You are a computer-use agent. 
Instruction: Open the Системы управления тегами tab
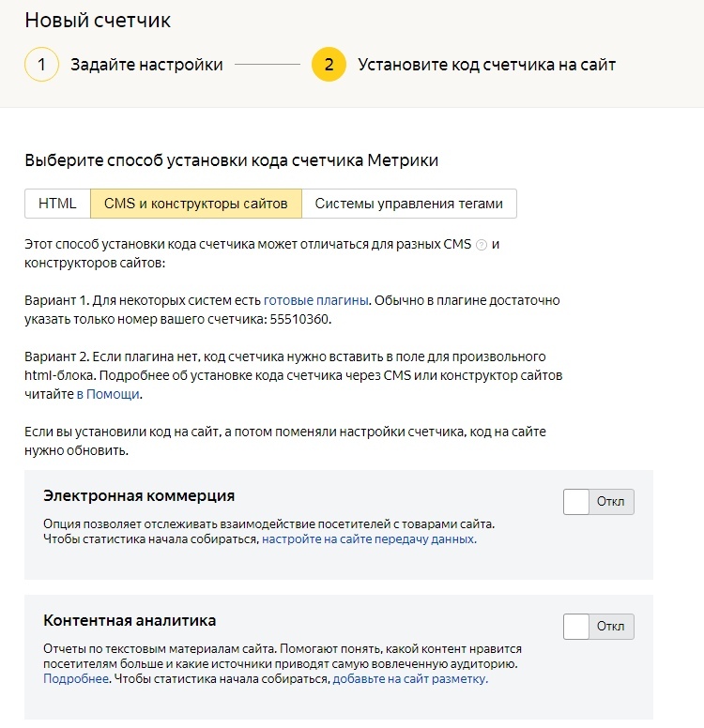(x=408, y=204)
